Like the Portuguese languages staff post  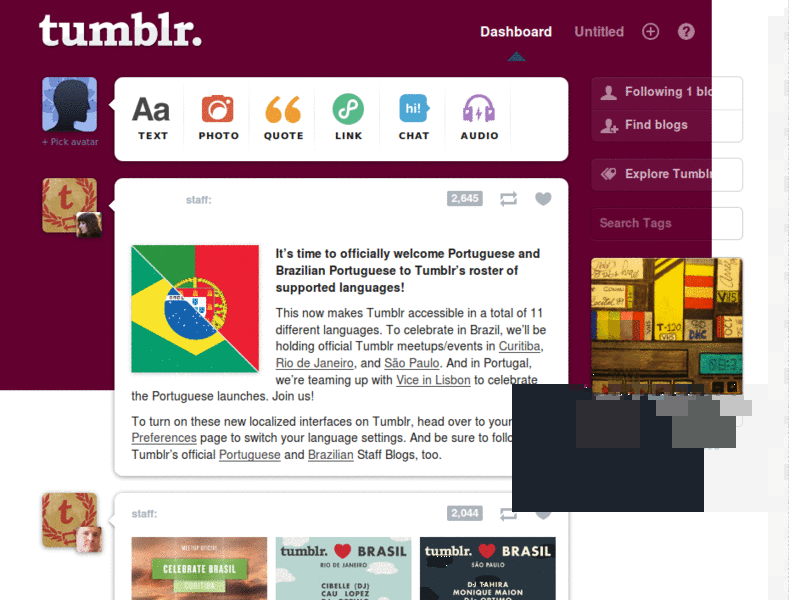coord(543,199)
